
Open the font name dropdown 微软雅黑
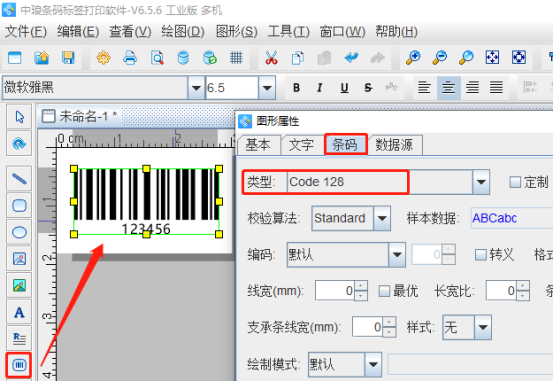(196, 87)
